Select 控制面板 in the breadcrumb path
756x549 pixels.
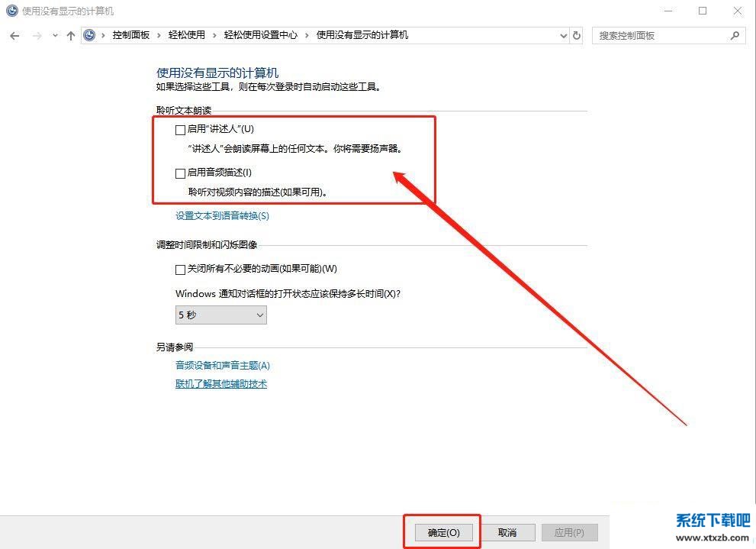tap(131, 35)
